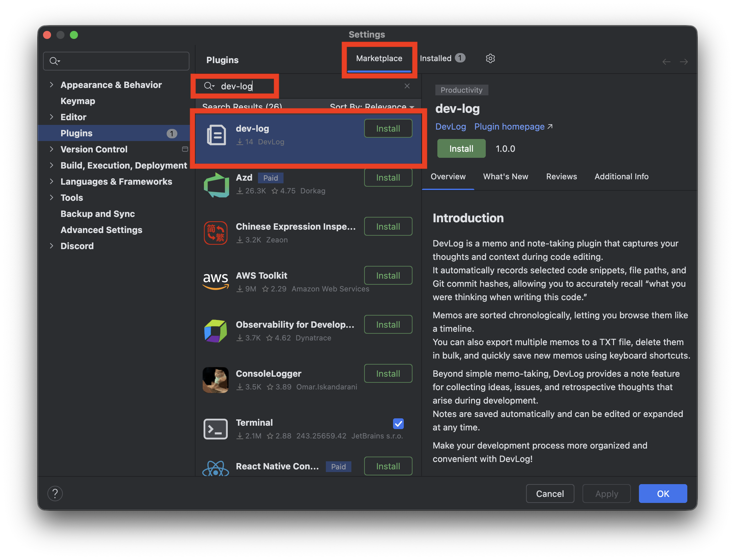The width and height of the screenshot is (735, 560).
Task: Click the ConsoleLogger plugin thumbnail
Action: pos(216,380)
